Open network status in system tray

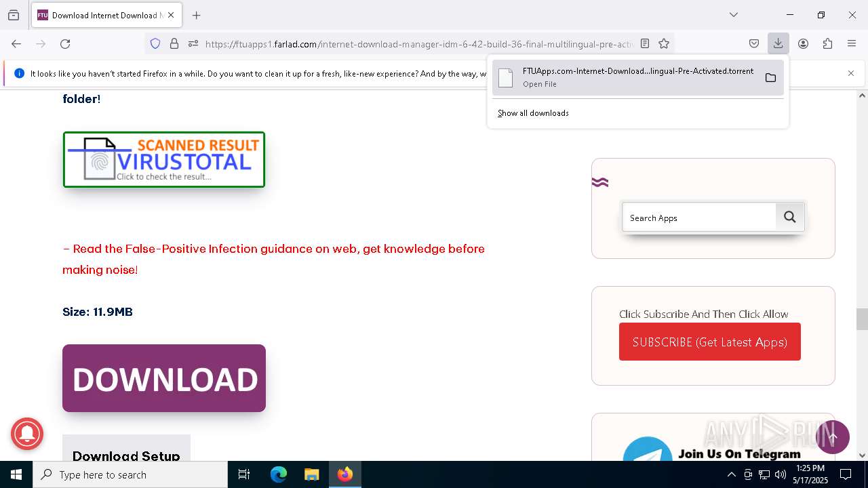click(x=764, y=474)
